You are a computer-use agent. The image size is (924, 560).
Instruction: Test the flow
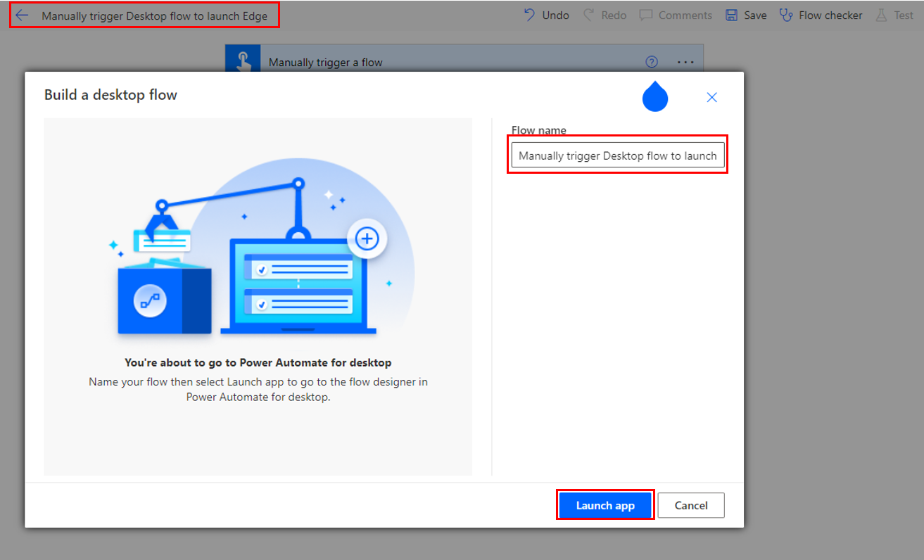pos(894,15)
